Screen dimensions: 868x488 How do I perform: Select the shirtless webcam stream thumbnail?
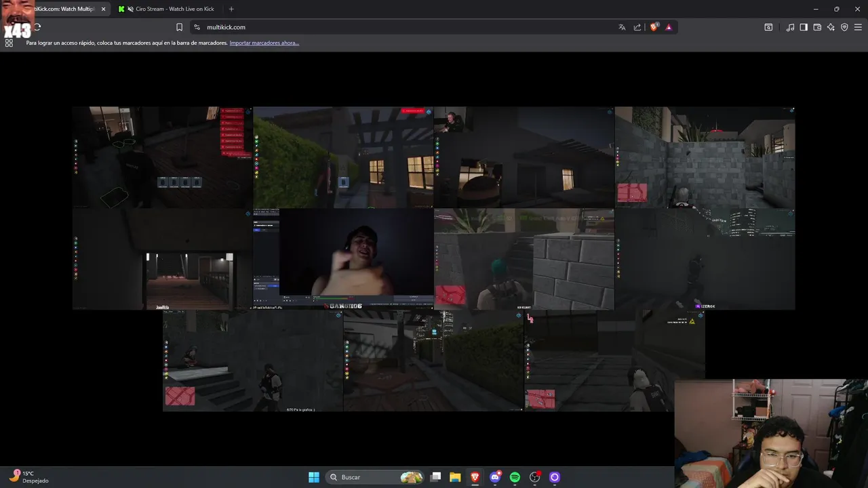(343, 259)
